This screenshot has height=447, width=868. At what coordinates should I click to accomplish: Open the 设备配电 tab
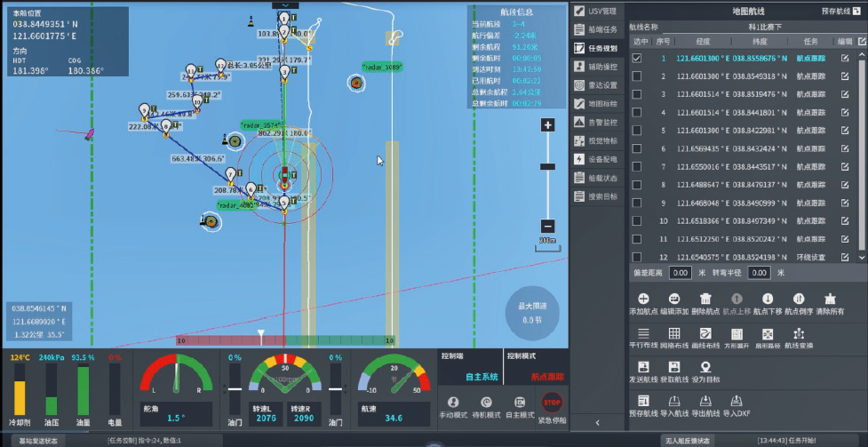(x=597, y=160)
